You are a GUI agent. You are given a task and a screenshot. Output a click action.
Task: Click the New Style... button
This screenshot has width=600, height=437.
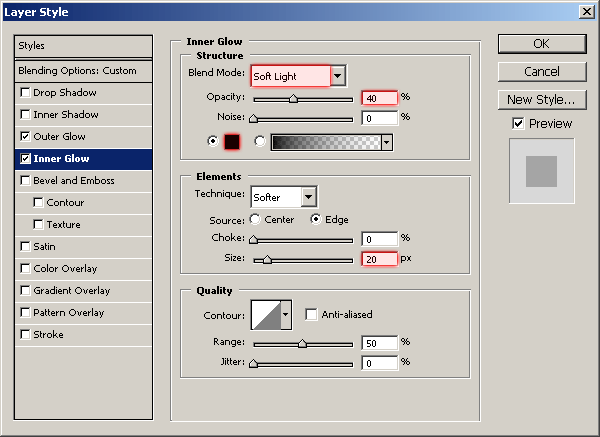coord(540,99)
